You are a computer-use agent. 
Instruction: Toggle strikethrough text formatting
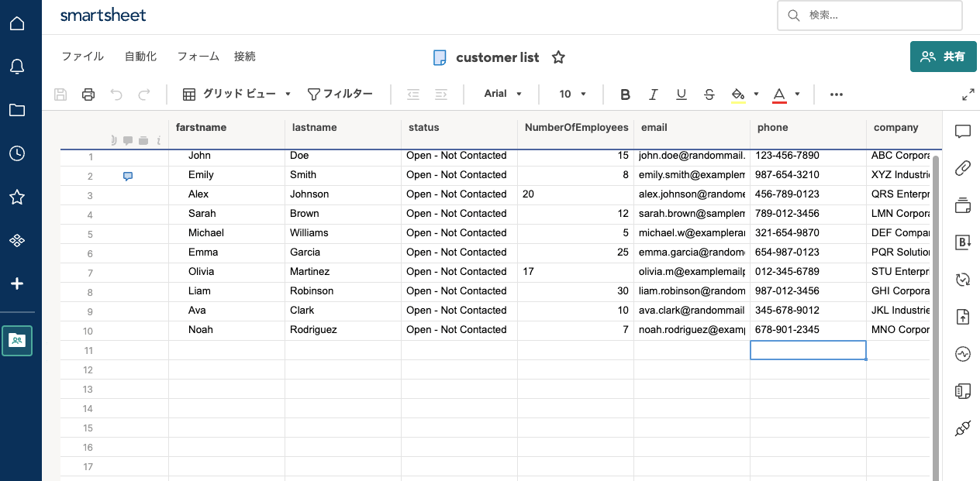coord(709,94)
